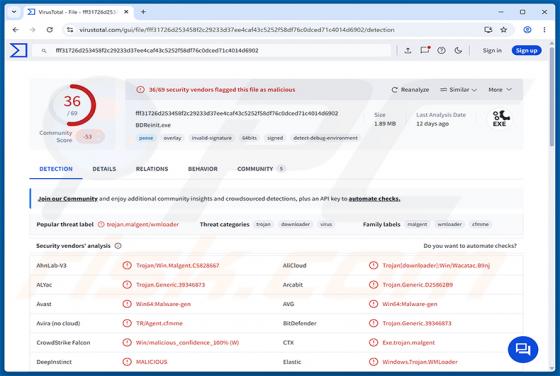
Task: Click the automate checks link
Action: click(374, 199)
